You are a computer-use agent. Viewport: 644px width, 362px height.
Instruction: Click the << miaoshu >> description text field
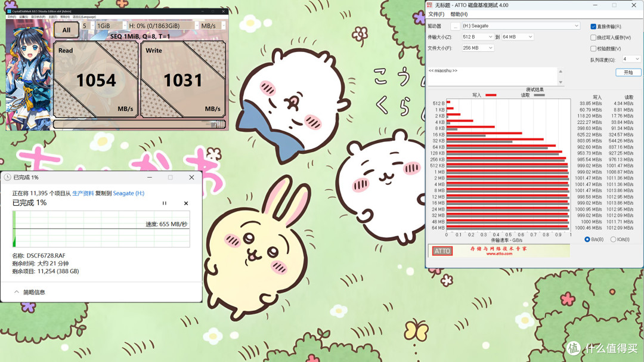click(x=493, y=77)
